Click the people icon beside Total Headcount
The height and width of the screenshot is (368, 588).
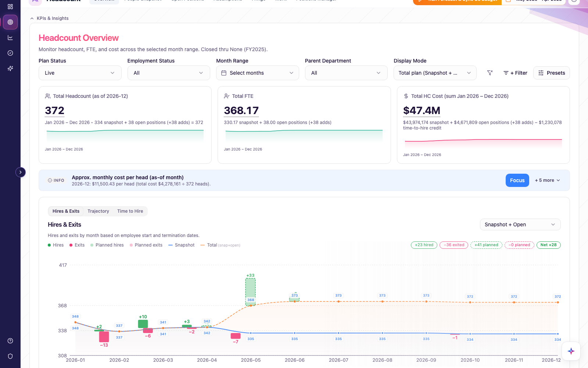click(48, 96)
